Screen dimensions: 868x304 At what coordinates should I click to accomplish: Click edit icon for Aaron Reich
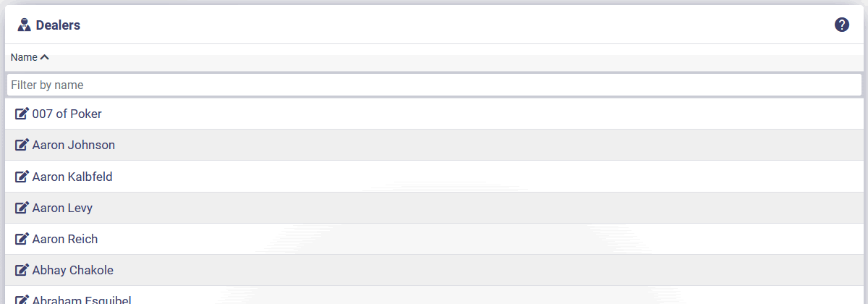[22, 239]
